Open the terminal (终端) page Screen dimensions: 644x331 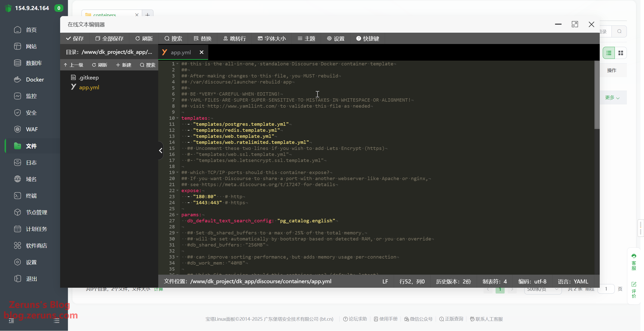pyautogui.click(x=31, y=196)
